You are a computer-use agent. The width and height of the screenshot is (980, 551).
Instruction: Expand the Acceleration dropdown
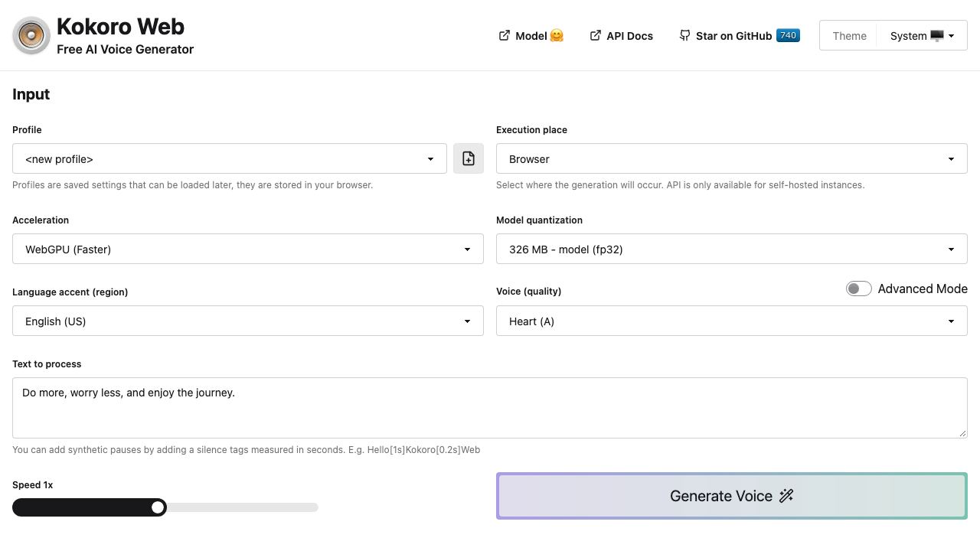point(248,249)
